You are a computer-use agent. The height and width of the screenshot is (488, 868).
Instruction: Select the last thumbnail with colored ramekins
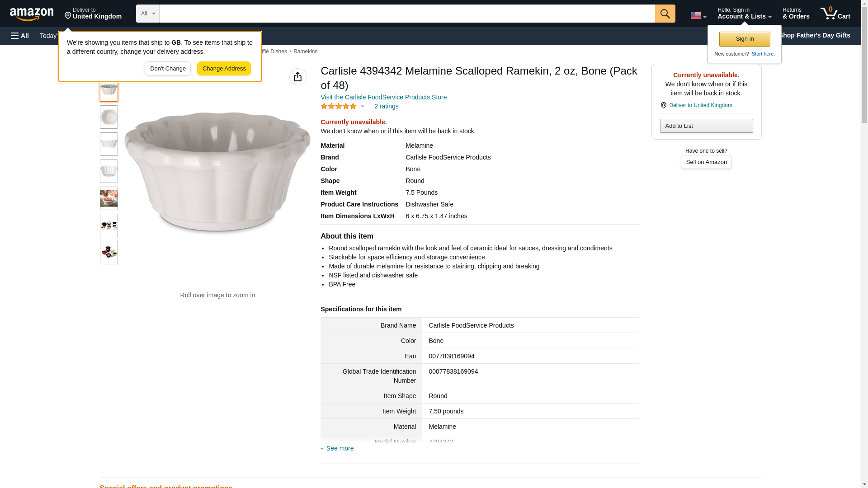[109, 253]
